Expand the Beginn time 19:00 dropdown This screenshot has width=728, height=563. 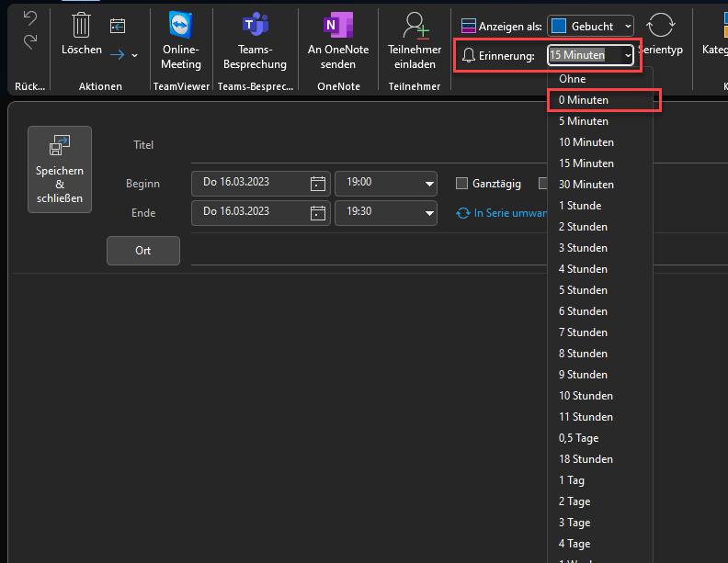pos(428,184)
